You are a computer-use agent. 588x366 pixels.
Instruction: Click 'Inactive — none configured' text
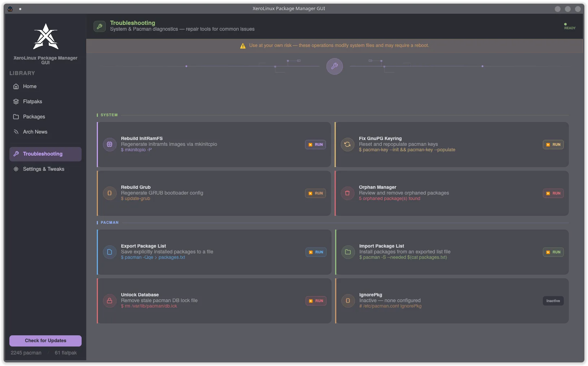(x=390, y=301)
